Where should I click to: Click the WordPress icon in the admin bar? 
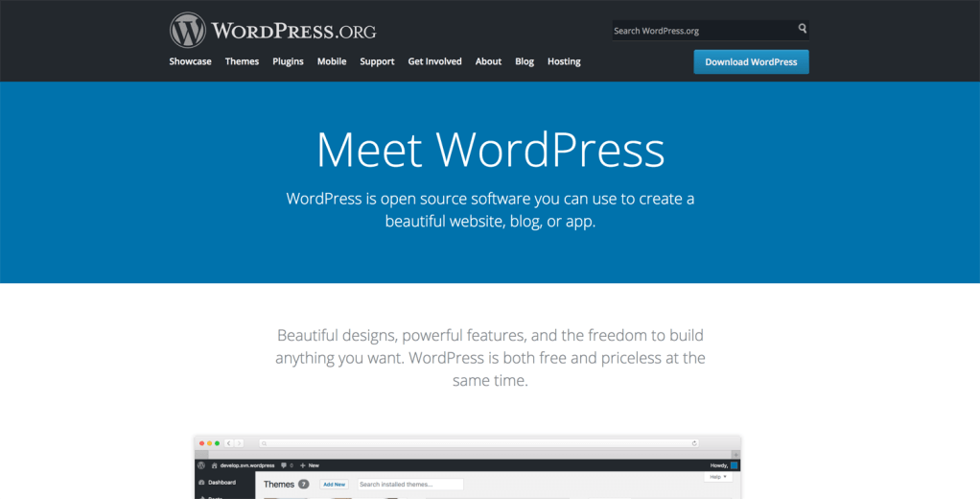(x=201, y=464)
